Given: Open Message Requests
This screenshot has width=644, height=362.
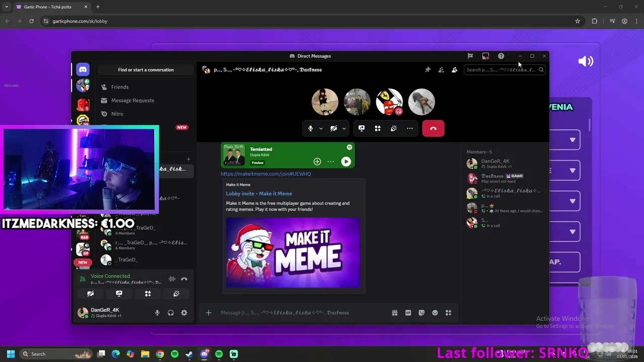Looking at the screenshot, I should pyautogui.click(x=146, y=101).
